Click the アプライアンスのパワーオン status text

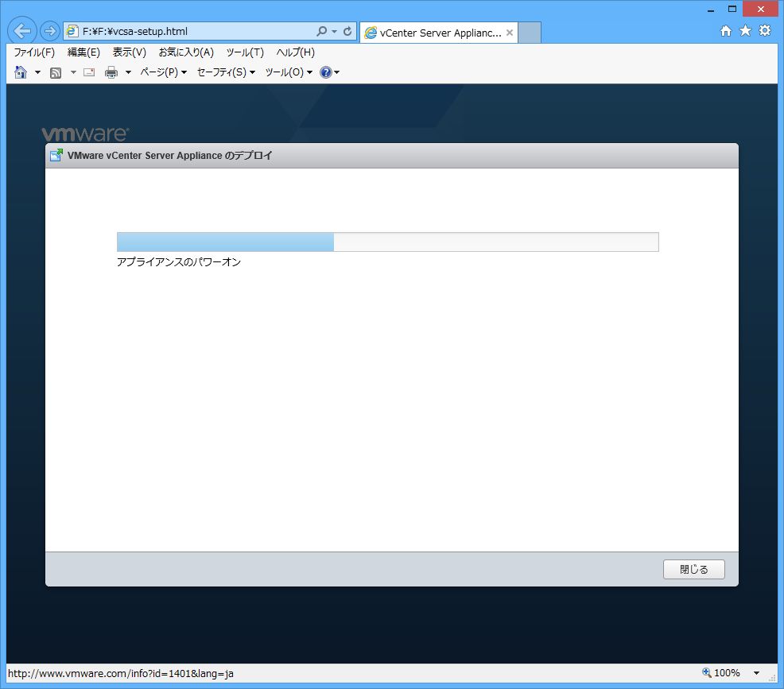pyautogui.click(x=178, y=261)
